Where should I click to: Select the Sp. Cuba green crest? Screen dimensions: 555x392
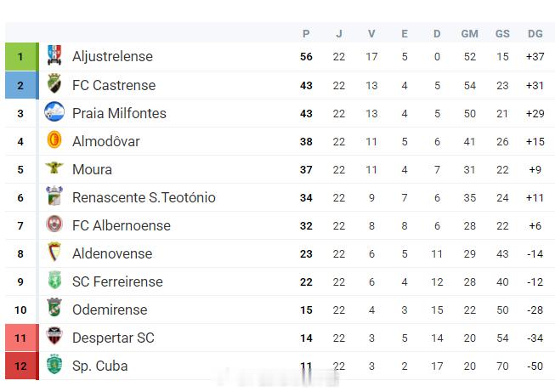click(x=54, y=364)
